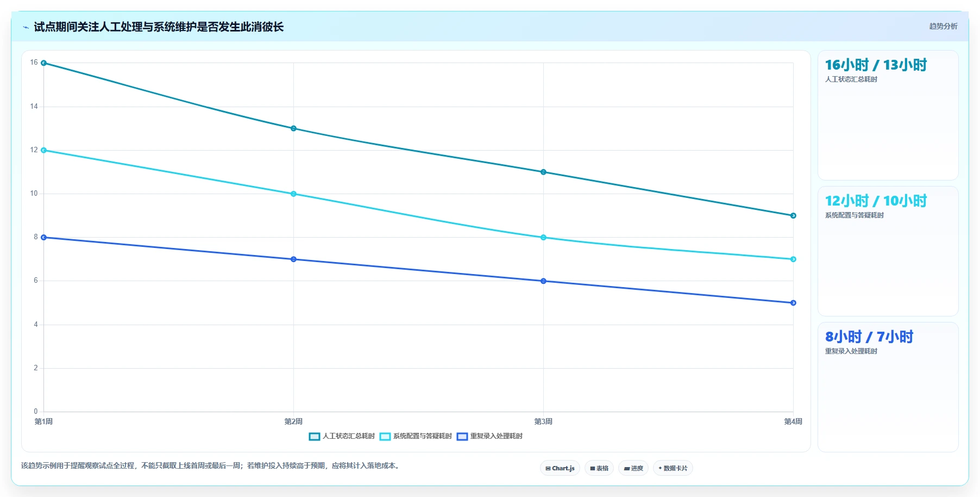Screen dimensions: 980x497
Task: Click the 8小时 / 7小时 card value
Action: (869, 337)
